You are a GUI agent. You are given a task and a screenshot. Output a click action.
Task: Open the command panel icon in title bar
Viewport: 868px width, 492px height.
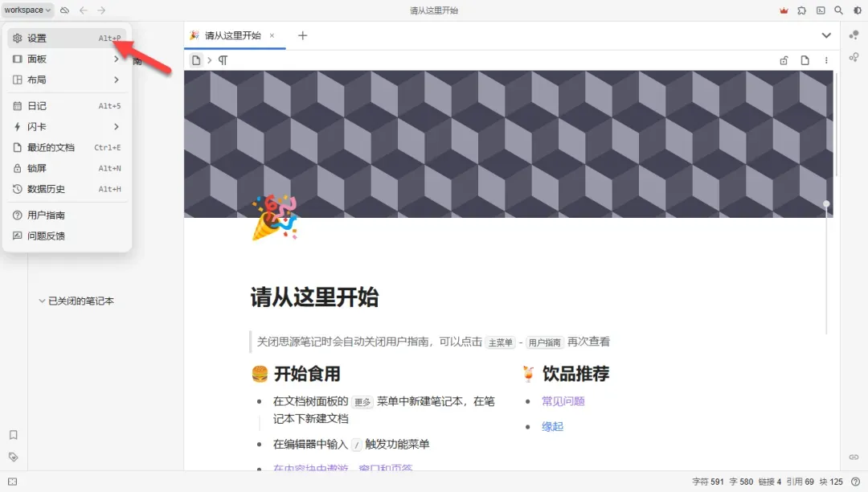pyautogui.click(x=821, y=10)
